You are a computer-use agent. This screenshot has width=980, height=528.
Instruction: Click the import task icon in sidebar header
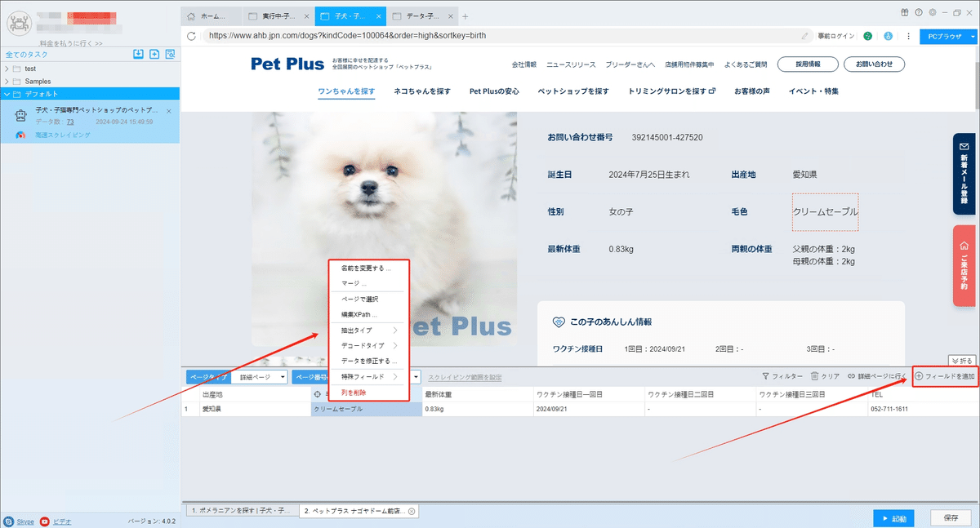[x=138, y=55]
